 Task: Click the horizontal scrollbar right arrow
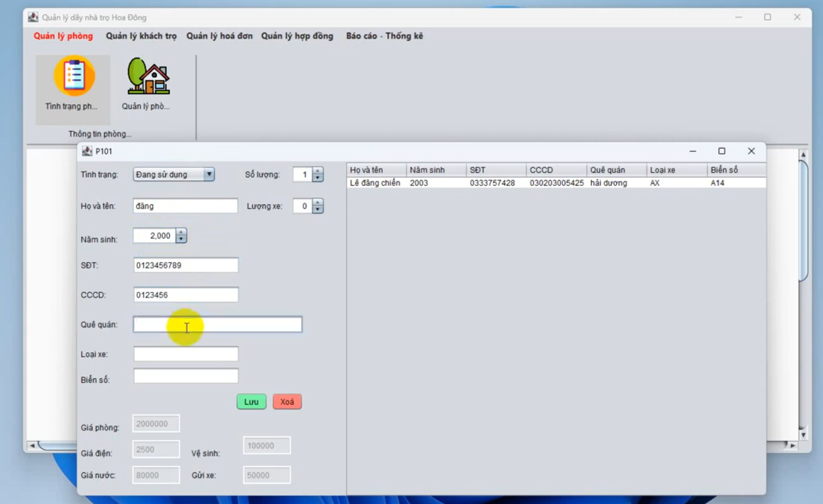(793, 445)
